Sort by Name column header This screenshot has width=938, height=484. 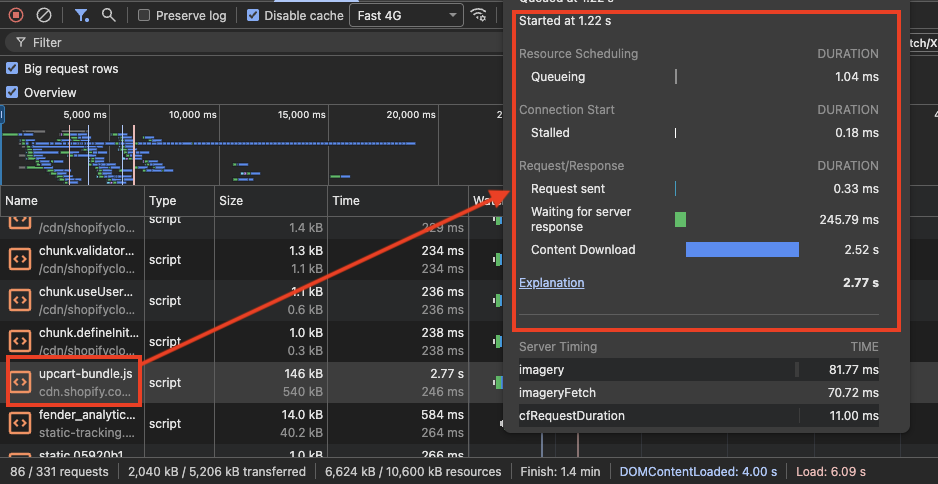tap(72, 201)
